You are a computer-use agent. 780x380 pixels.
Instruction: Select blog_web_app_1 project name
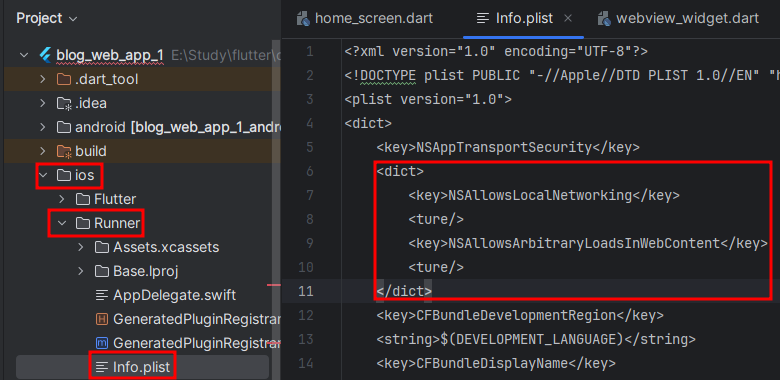tap(110, 56)
